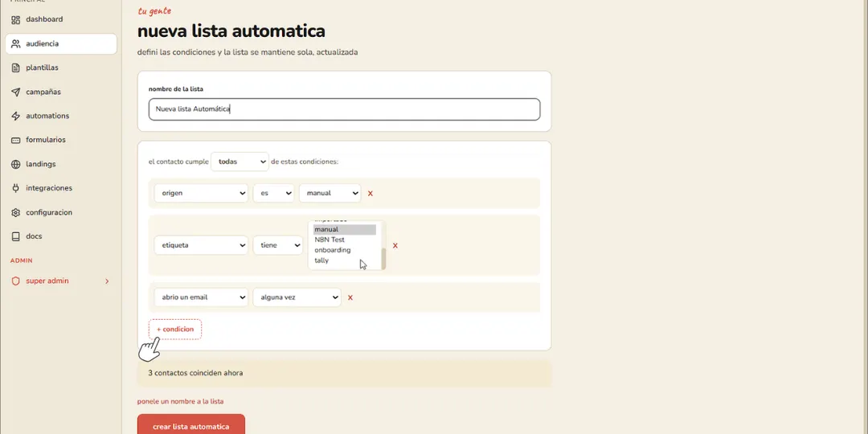Click the automations lightning icon
Screen dimensions: 868x434
15,116
